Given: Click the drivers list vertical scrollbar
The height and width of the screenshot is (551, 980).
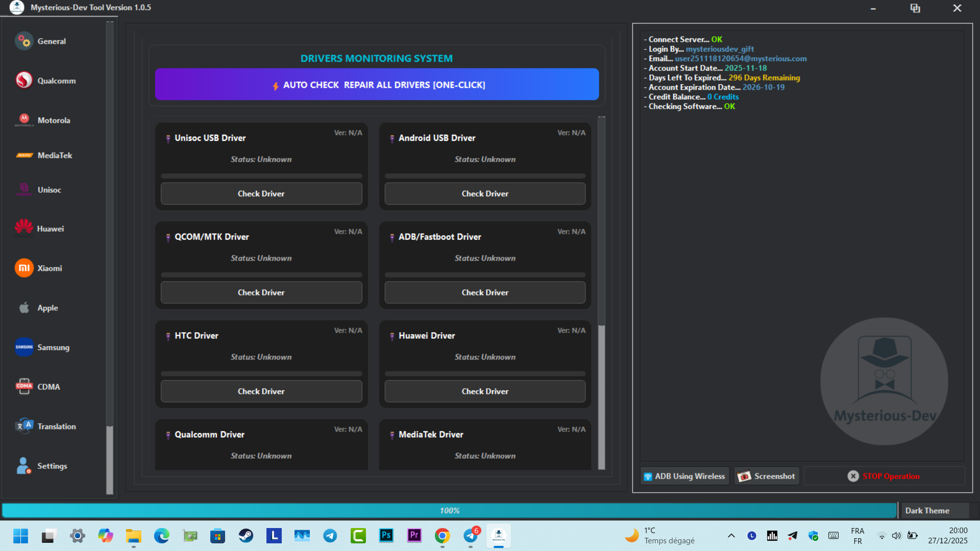Looking at the screenshot, I should [x=602, y=397].
